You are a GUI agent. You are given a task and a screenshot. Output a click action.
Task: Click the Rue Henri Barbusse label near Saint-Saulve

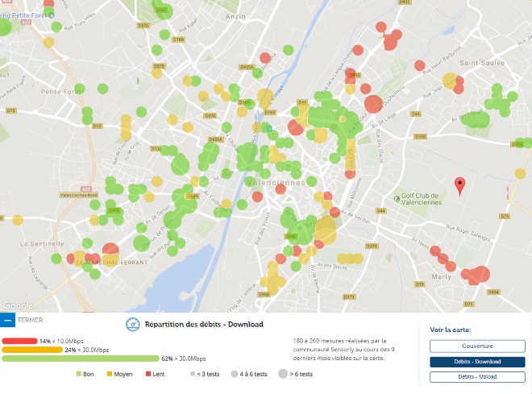click(442, 60)
